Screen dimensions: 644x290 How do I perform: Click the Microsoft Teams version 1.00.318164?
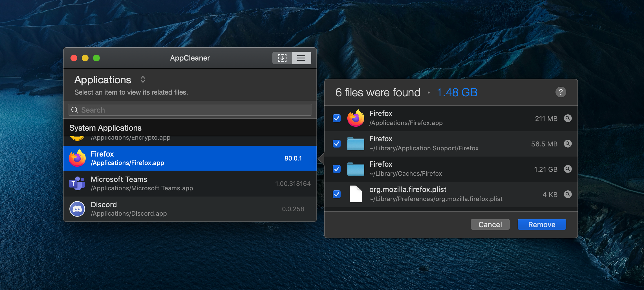click(293, 184)
